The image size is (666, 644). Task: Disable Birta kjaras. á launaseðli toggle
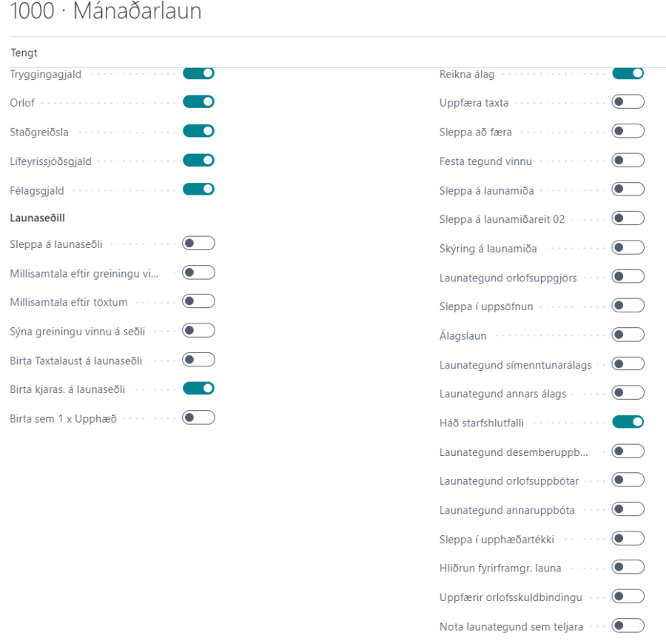(198, 389)
